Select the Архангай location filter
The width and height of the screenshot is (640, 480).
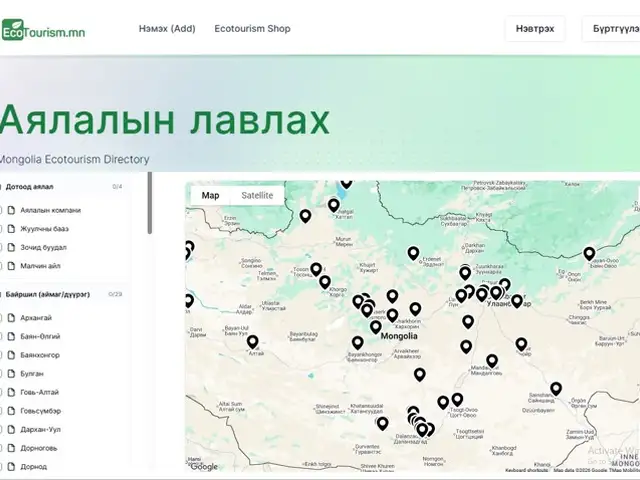tap(36, 318)
